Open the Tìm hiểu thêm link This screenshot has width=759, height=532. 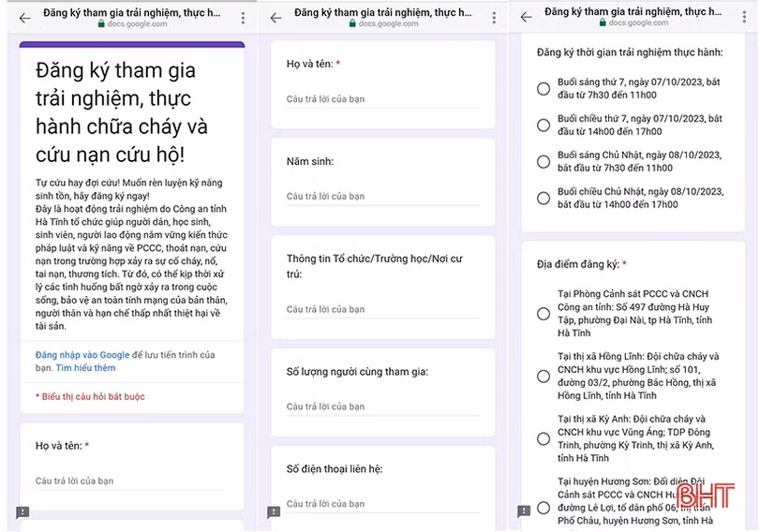point(85,368)
